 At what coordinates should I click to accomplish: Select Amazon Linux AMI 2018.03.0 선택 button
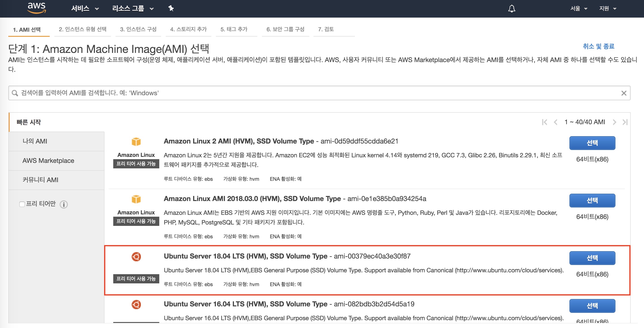click(x=592, y=200)
